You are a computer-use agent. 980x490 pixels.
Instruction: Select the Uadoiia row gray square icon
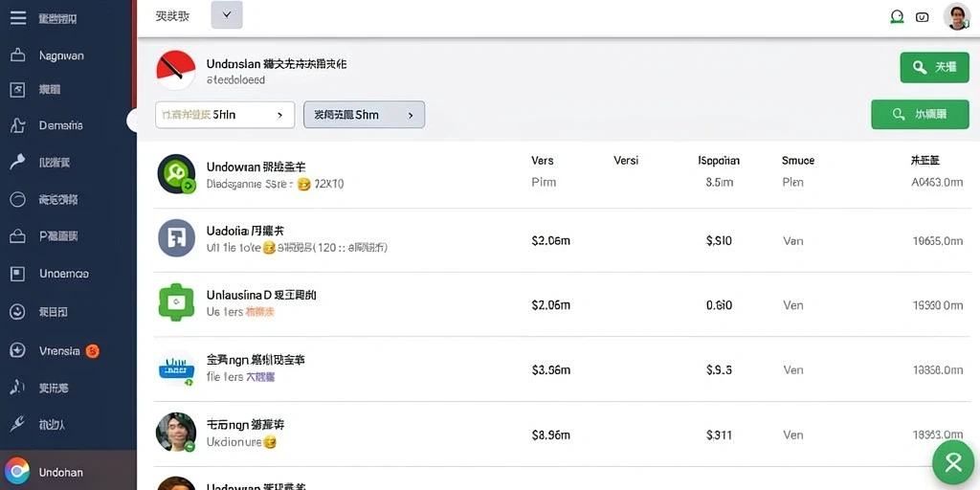[x=176, y=238]
